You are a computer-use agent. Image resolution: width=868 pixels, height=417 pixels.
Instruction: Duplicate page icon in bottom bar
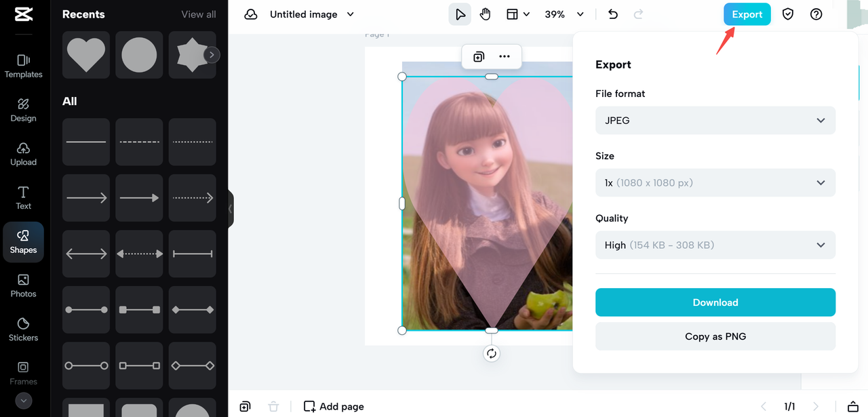click(x=245, y=406)
